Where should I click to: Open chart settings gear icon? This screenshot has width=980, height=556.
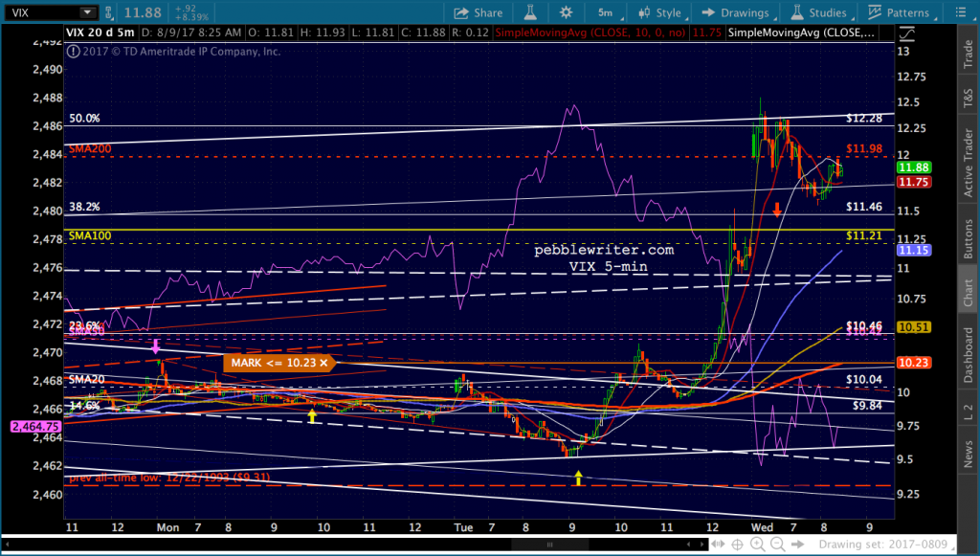[x=566, y=12]
